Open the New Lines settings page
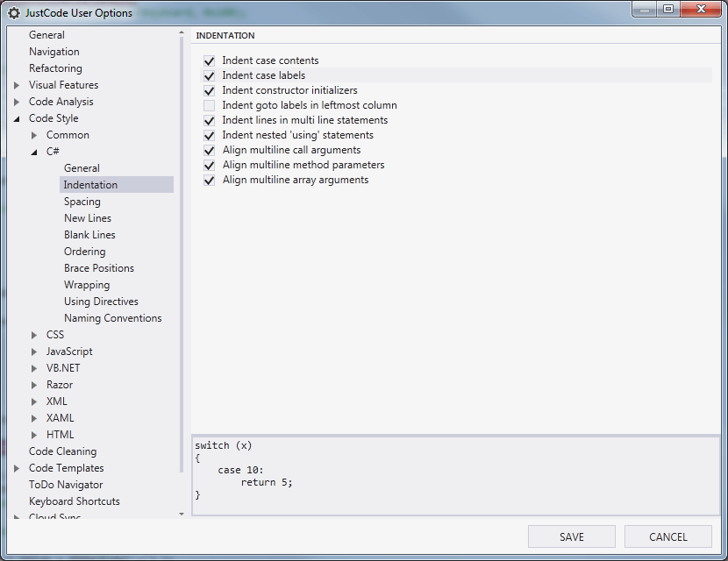 pyautogui.click(x=88, y=218)
